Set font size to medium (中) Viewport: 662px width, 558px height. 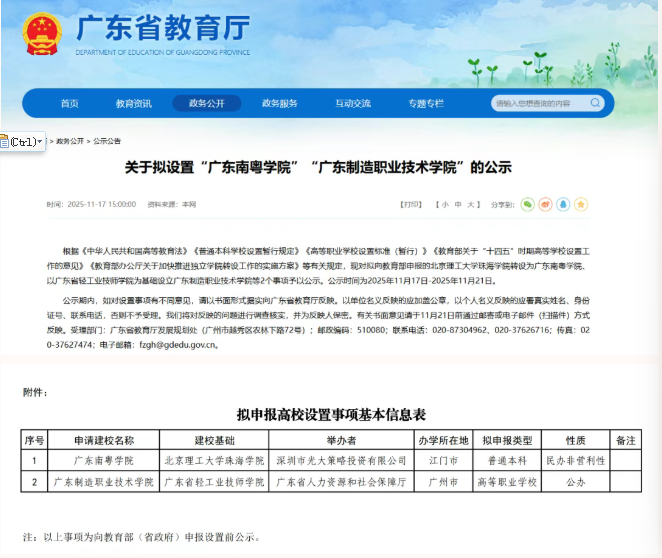pos(457,204)
